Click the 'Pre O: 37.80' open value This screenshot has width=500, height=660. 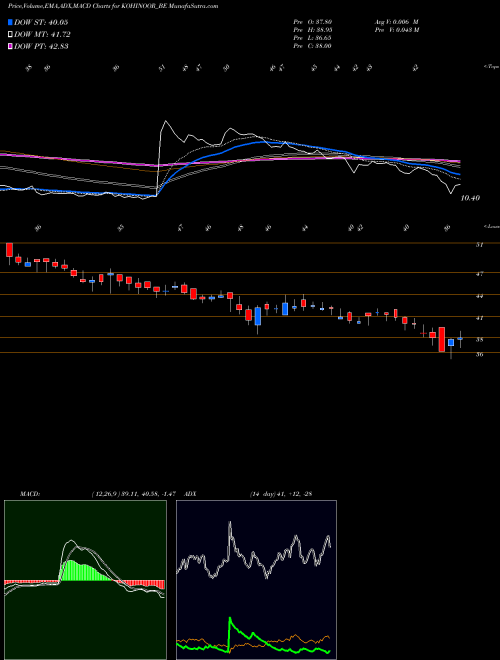tap(312, 22)
